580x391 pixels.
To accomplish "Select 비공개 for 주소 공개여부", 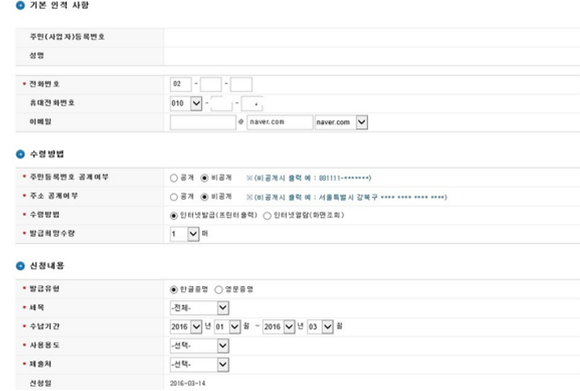I will pyautogui.click(x=204, y=197).
